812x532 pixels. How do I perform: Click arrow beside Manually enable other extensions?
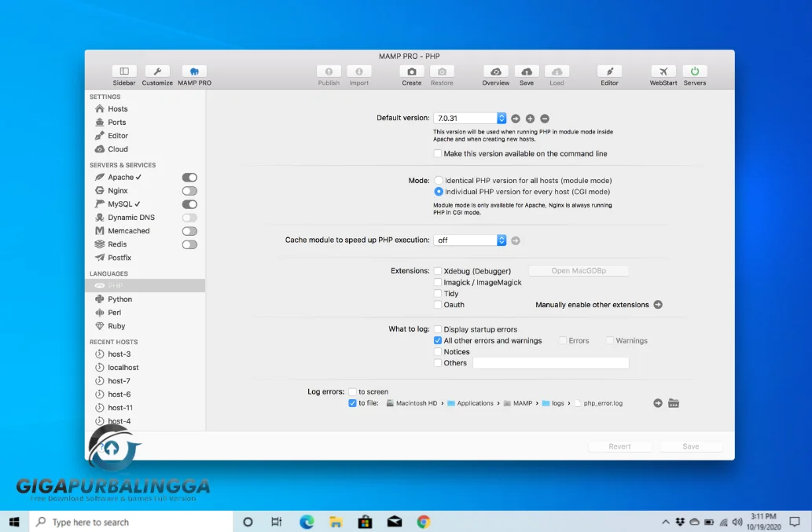(x=658, y=305)
